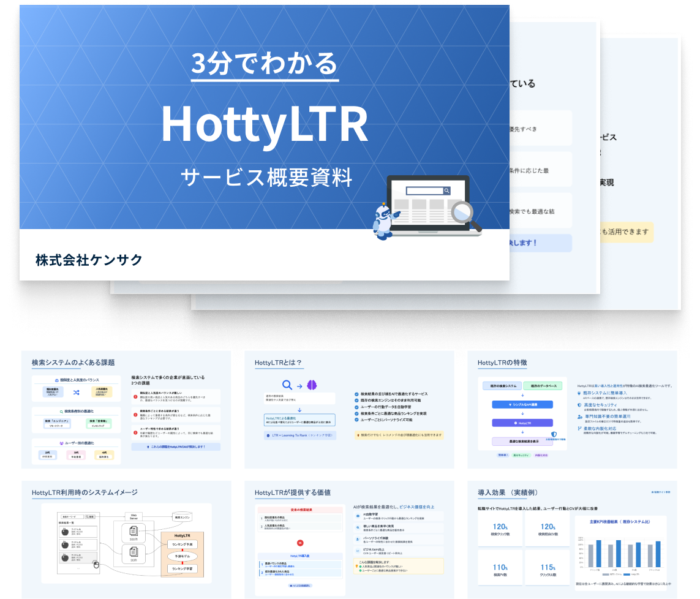The image size is (700, 599).
Task: Click the blue シンプルなAPI連携 box
Action: click(522, 405)
